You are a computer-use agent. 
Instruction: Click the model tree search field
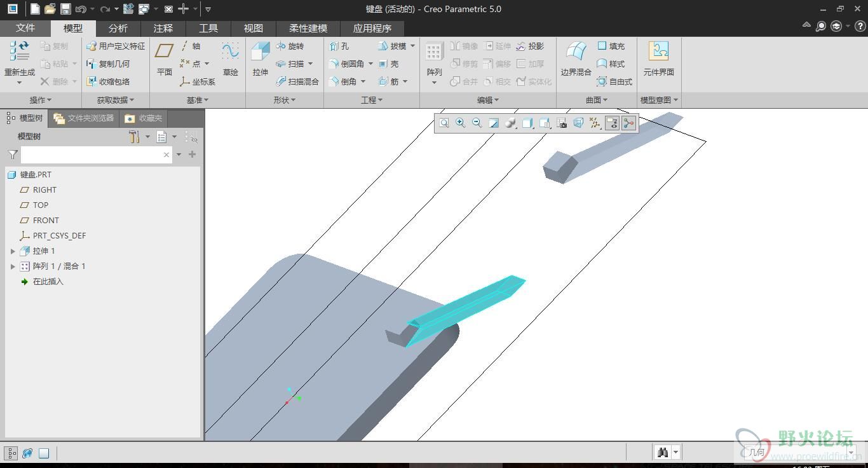tap(97, 155)
